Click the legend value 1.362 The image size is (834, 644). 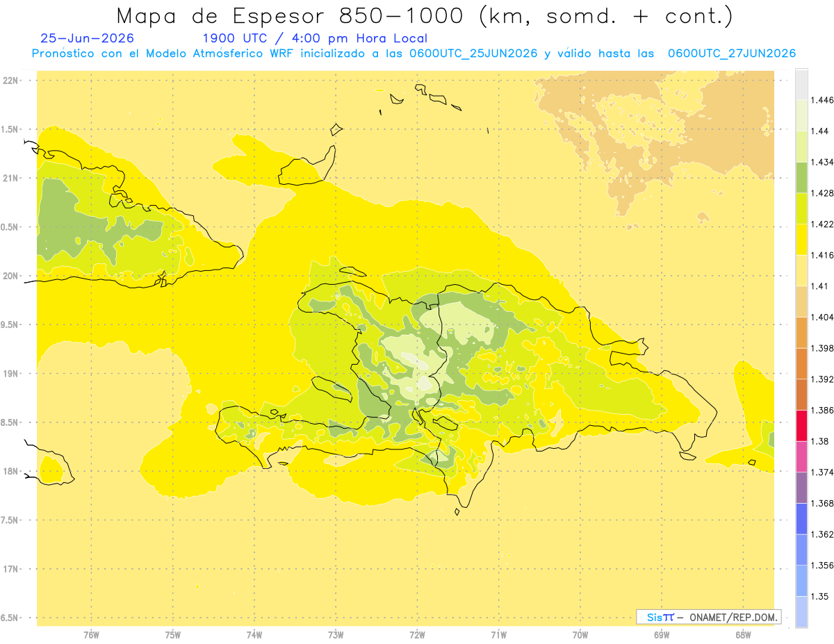pyautogui.click(x=822, y=534)
